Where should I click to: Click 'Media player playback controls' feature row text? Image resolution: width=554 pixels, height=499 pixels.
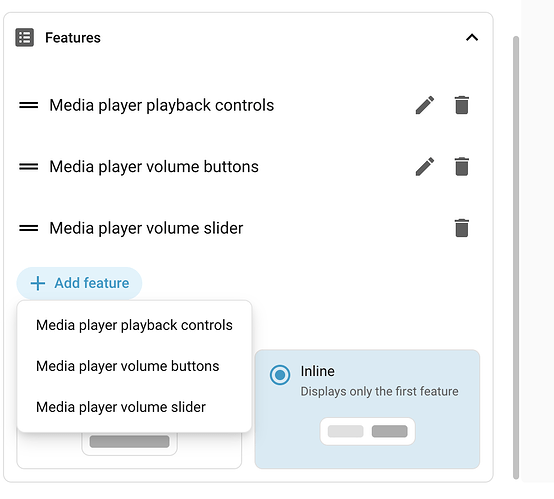pos(161,105)
